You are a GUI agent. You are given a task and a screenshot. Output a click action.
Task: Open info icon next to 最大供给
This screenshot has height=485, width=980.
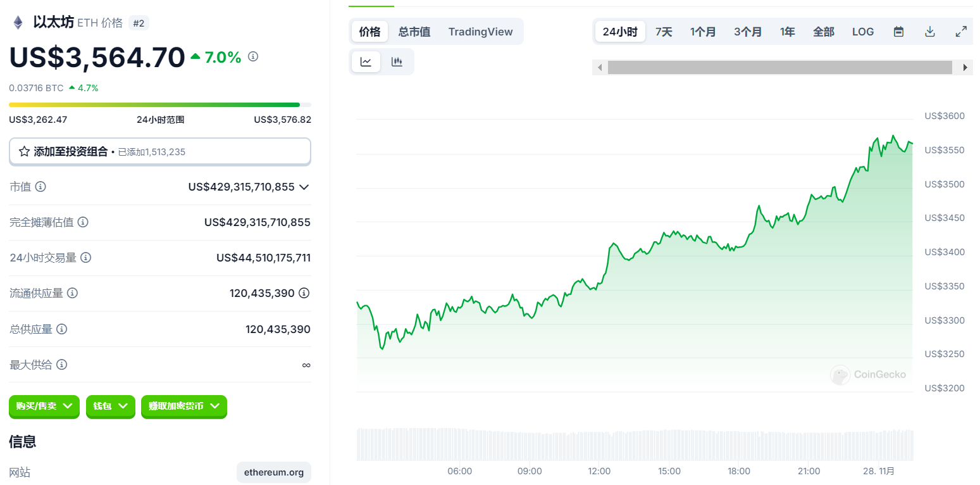[x=62, y=365]
